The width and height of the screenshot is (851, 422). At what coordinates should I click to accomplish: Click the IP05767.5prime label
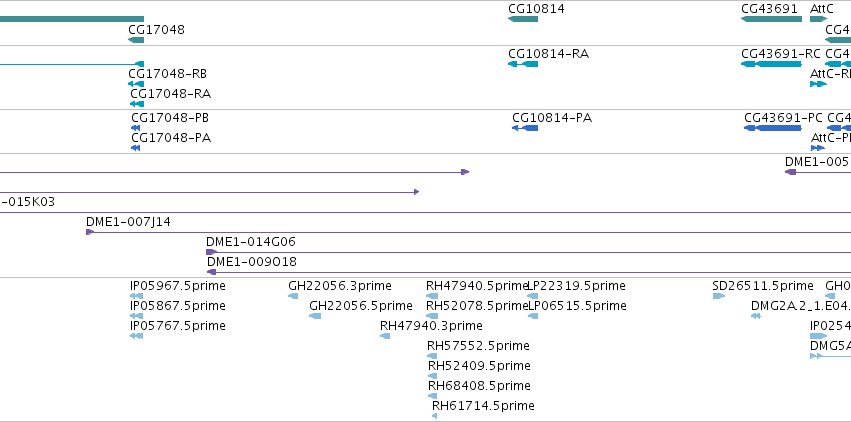tap(178, 326)
